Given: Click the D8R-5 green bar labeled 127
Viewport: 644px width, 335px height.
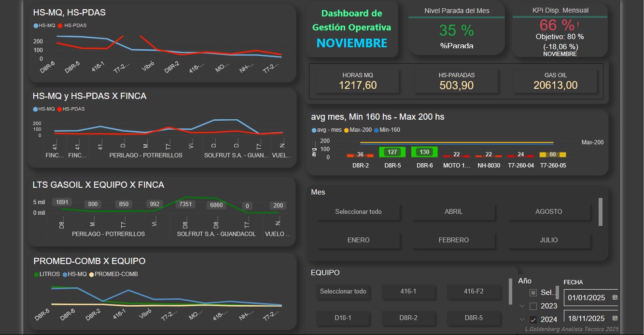Looking at the screenshot, I should (392, 152).
